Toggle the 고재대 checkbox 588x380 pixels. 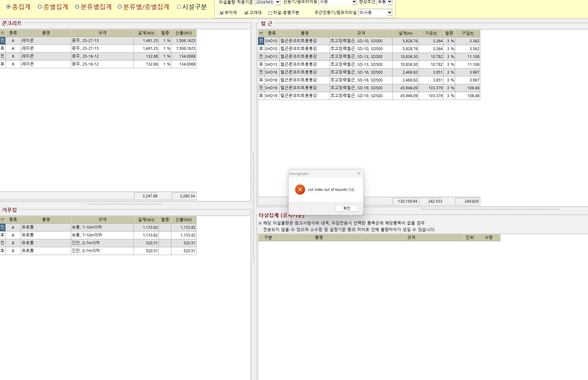[247, 13]
